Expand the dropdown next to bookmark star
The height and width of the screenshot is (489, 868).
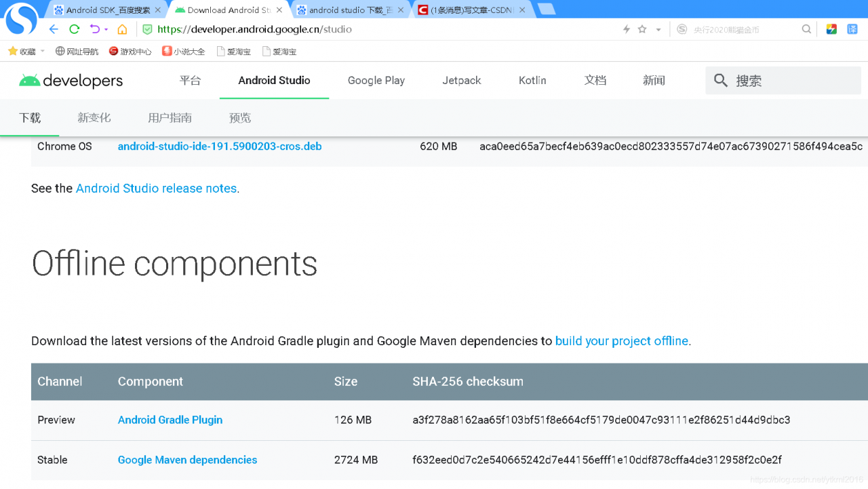pos(658,30)
